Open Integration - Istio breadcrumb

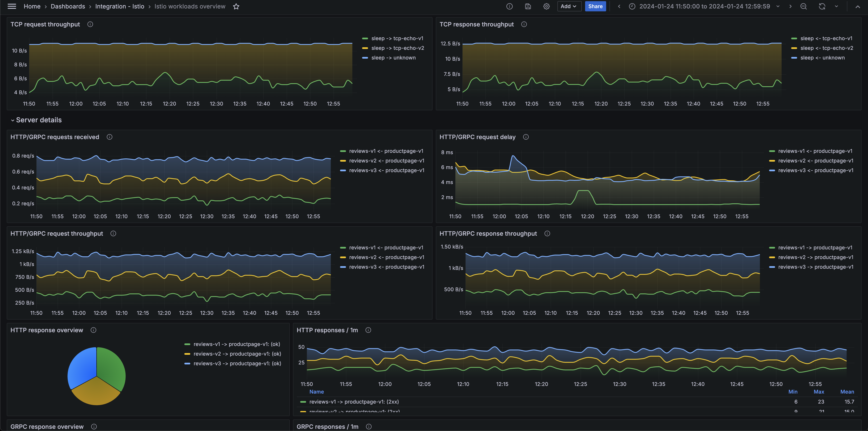point(120,6)
